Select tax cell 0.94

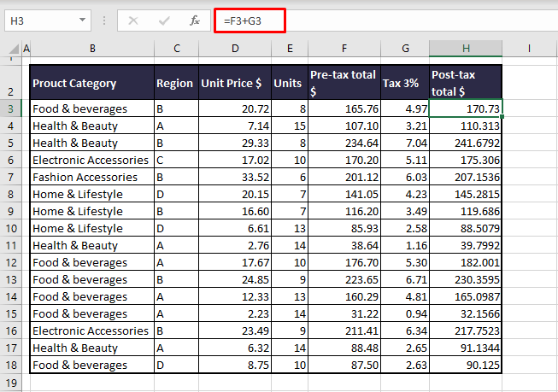click(x=405, y=313)
